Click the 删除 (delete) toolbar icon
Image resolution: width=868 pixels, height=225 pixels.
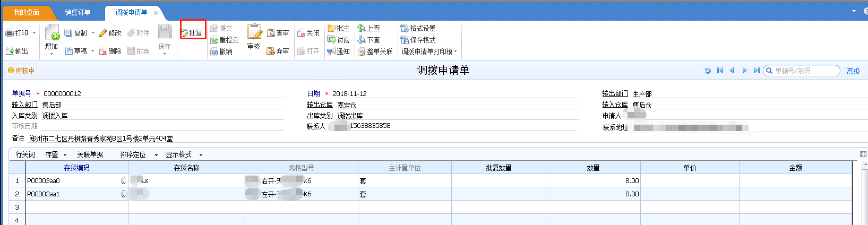click(103, 51)
